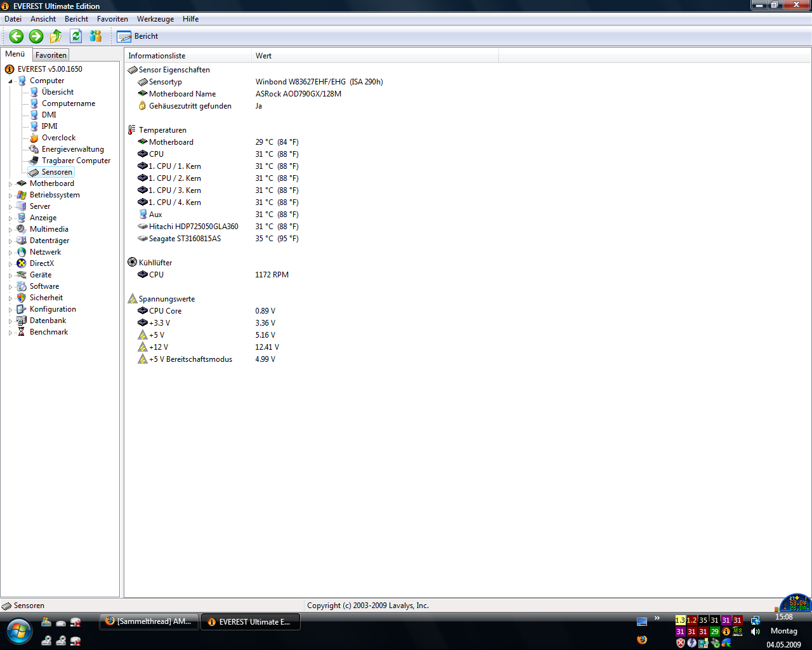
Task: Click the Energieverwaltung icon
Action: click(34, 149)
